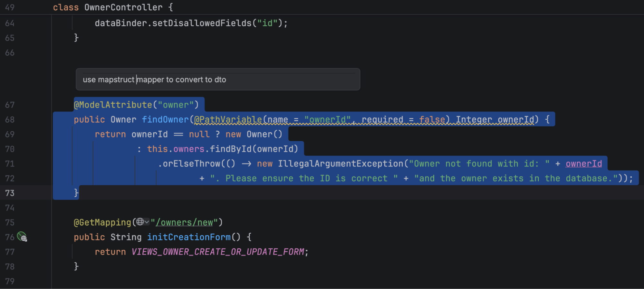Click line number 73 in the gutter

[10, 193]
